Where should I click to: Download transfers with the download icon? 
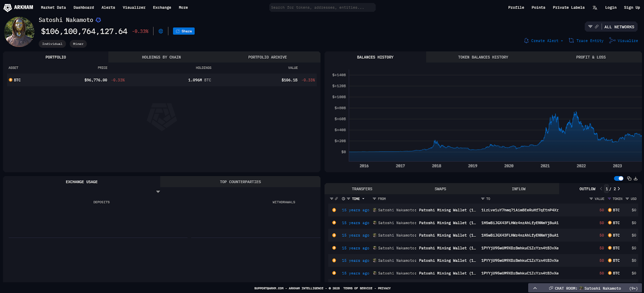tap(636, 178)
